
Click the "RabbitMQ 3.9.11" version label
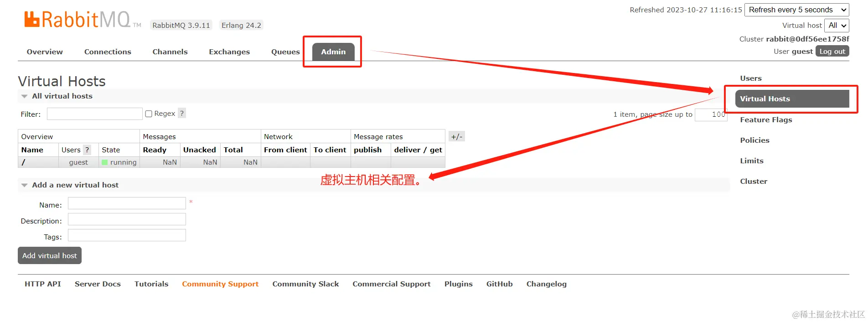pyautogui.click(x=181, y=25)
